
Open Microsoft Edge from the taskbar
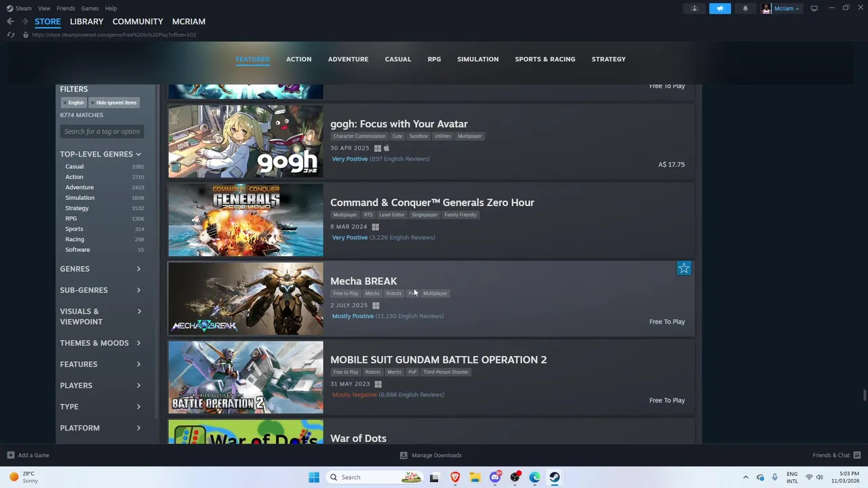click(x=535, y=477)
